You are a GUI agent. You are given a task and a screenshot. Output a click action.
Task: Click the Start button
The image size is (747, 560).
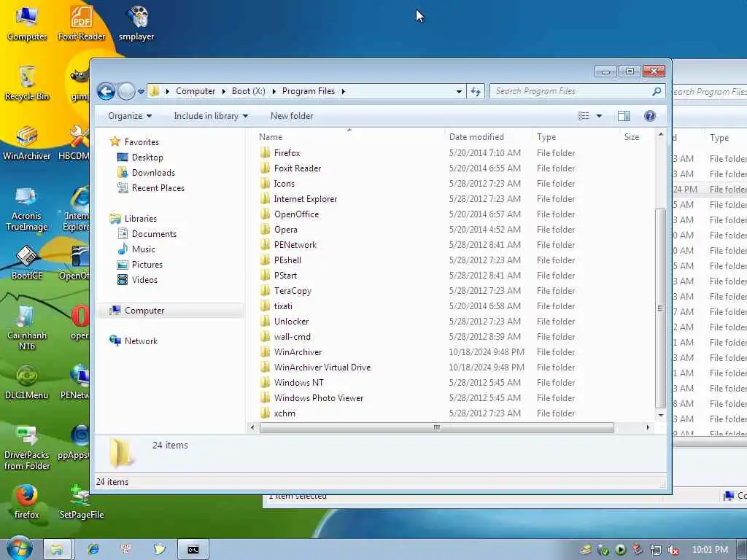(x=19, y=548)
